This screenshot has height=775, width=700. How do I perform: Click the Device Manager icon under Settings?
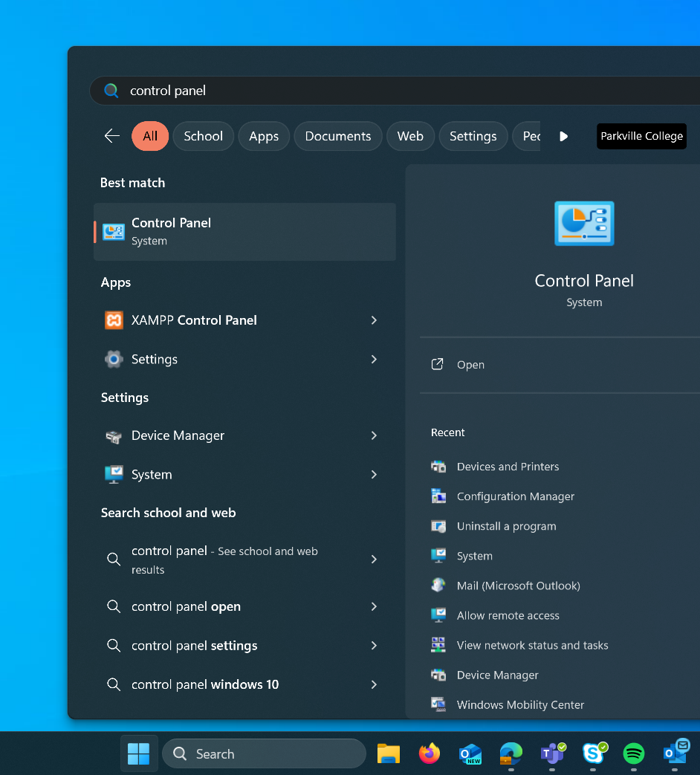[x=114, y=436]
